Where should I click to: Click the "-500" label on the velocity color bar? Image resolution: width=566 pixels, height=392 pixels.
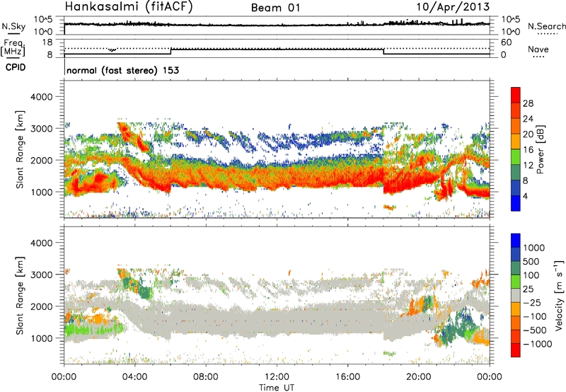535,330
